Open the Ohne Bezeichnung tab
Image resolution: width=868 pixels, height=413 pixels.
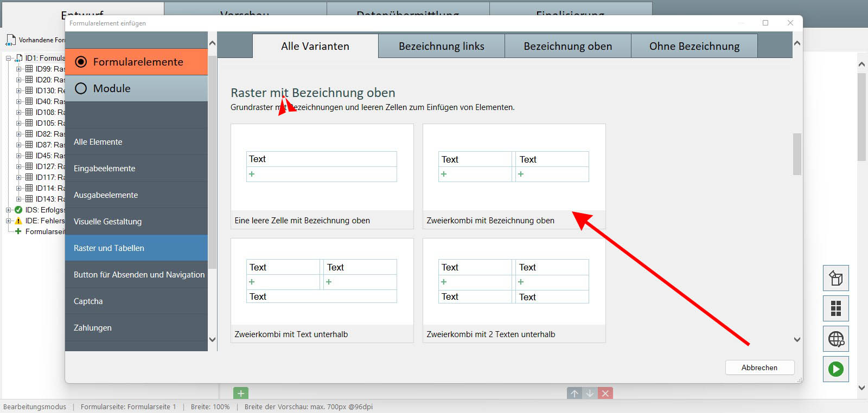click(x=694, y=47)
